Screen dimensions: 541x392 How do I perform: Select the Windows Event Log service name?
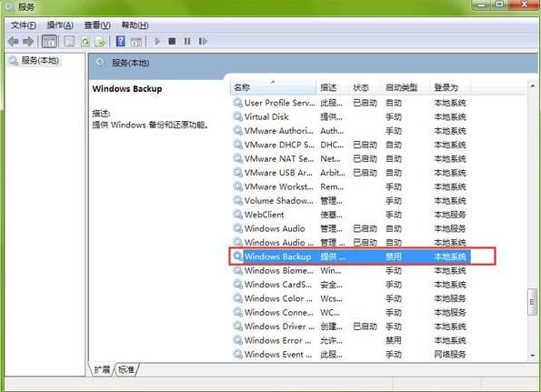[278, 355]
